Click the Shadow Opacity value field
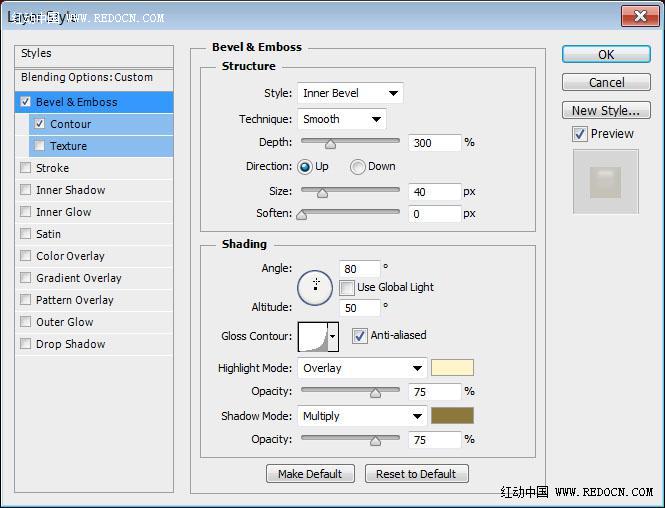This screenshot has width=665, height=508. (434, 440)
